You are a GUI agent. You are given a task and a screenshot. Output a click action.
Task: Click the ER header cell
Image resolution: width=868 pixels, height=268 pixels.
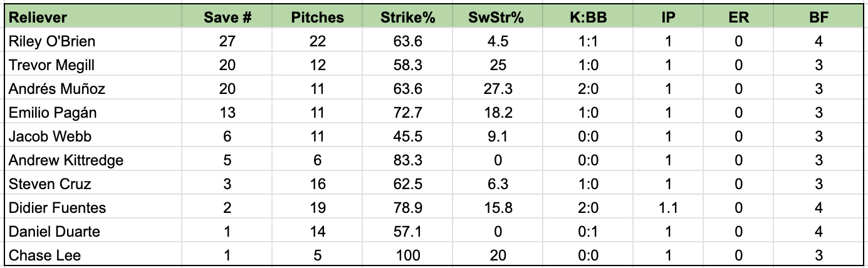click(x=739, y=18)
